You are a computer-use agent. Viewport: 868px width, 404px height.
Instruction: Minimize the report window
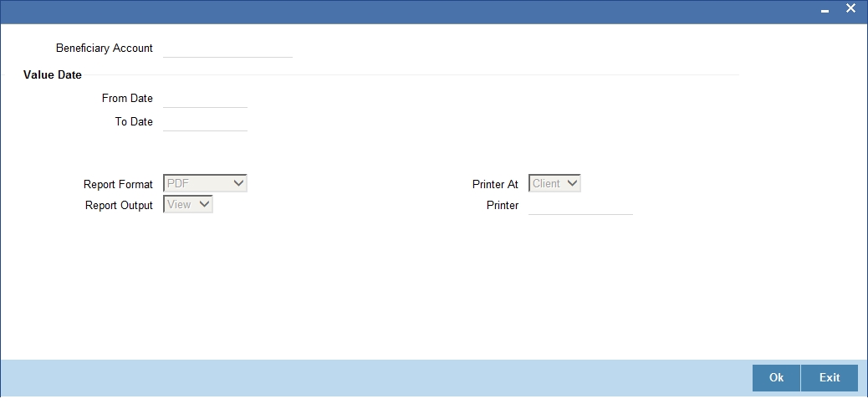pos(825,11)
